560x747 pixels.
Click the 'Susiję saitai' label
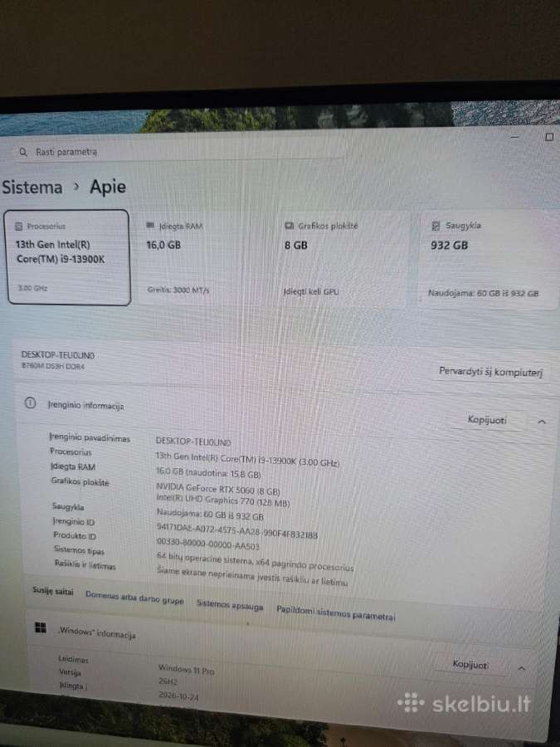(x=53, y=591)
